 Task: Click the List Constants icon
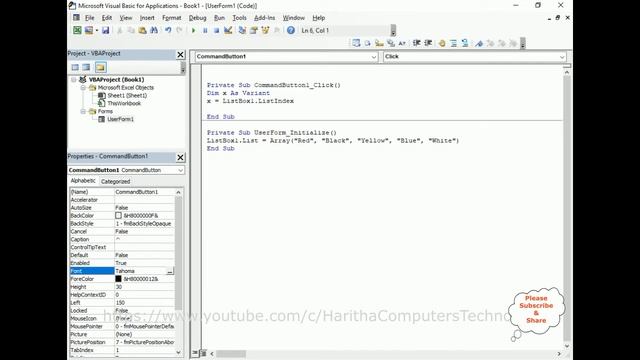(x=367, y=43)
